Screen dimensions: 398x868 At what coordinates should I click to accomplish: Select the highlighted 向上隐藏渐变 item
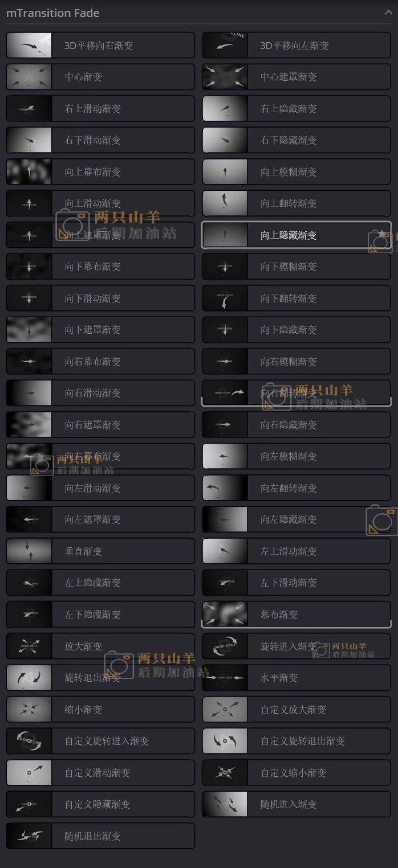tap(297, 235)
